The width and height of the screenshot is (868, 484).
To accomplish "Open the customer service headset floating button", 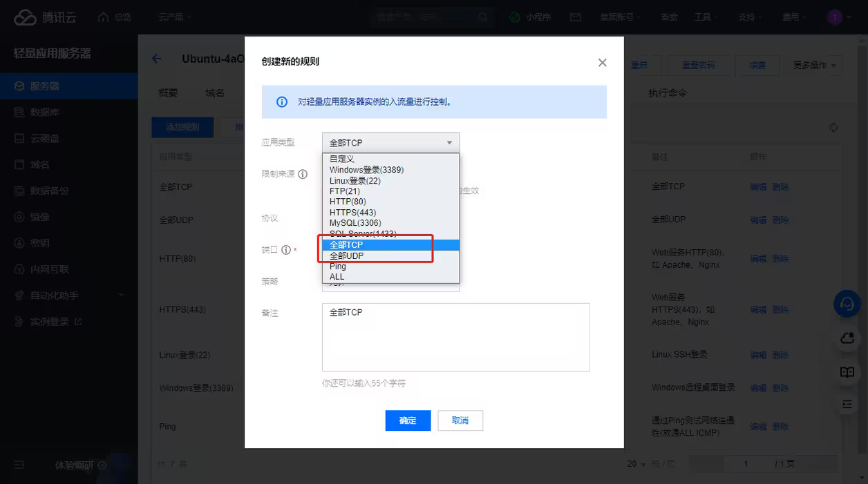I will 847,303.
